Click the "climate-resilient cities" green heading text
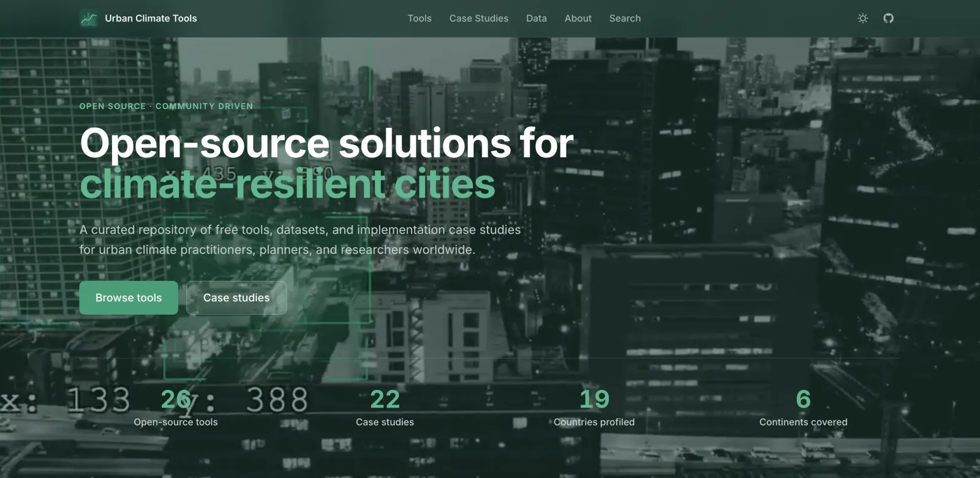The image size is (980, 478). click(x=287, y=184)
